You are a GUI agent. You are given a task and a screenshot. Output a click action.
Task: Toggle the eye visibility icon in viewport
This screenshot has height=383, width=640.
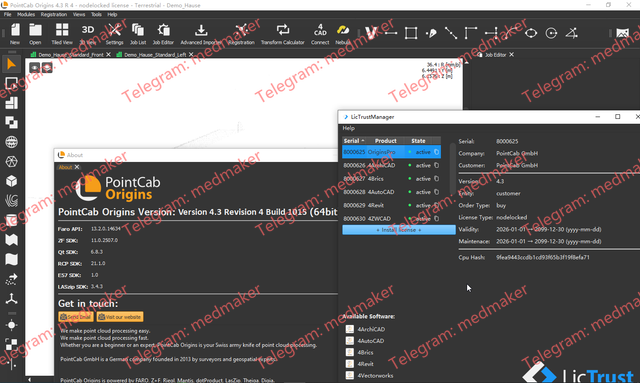35,68
